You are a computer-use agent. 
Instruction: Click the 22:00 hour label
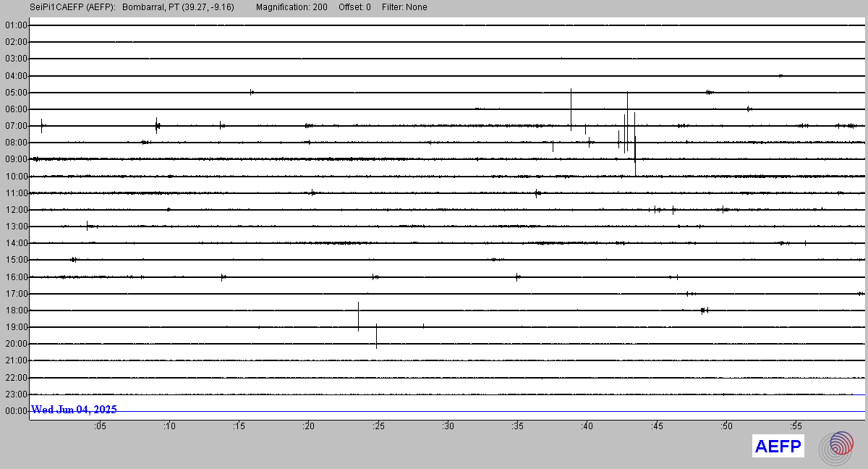16,378
